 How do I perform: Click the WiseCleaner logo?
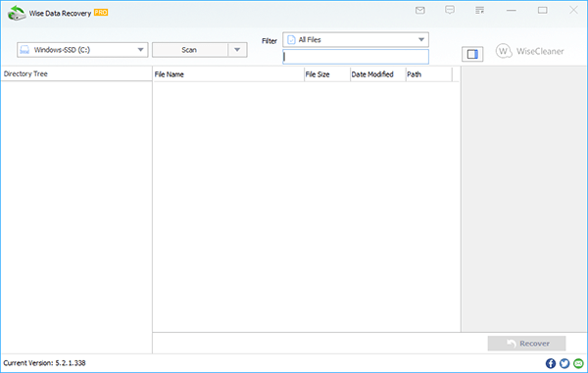(x=529, y=51)
